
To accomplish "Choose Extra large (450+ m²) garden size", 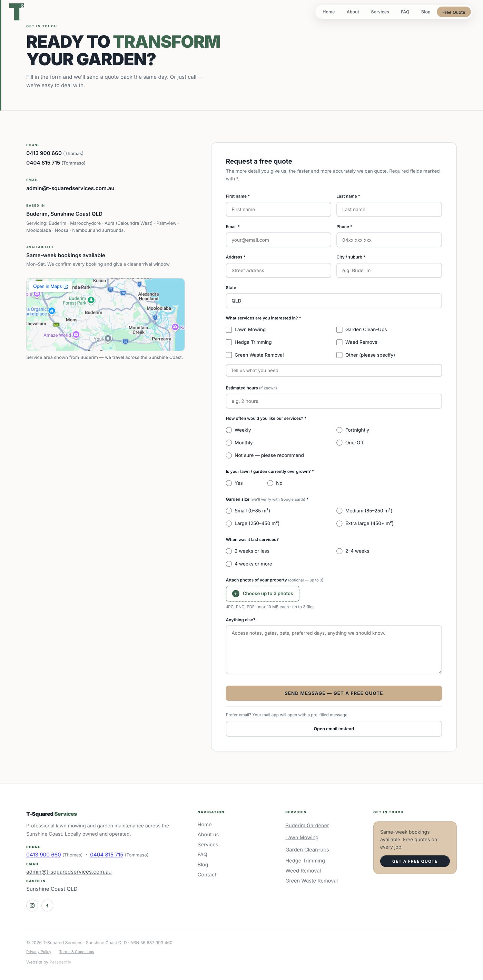I will [339, 523].
